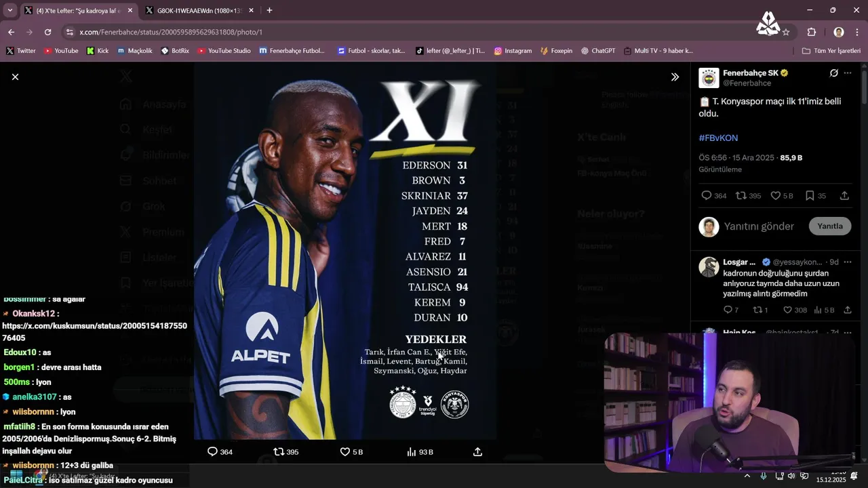The height and width of the screenshot is (488, 868).
Task: Go back in the browser
Action: [x=11, y=32]
